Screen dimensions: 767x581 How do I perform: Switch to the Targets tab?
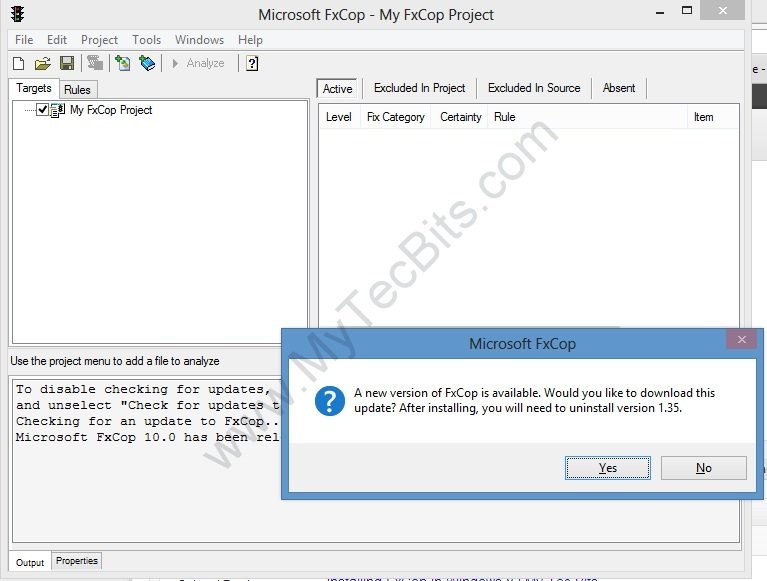coord(34,88)
